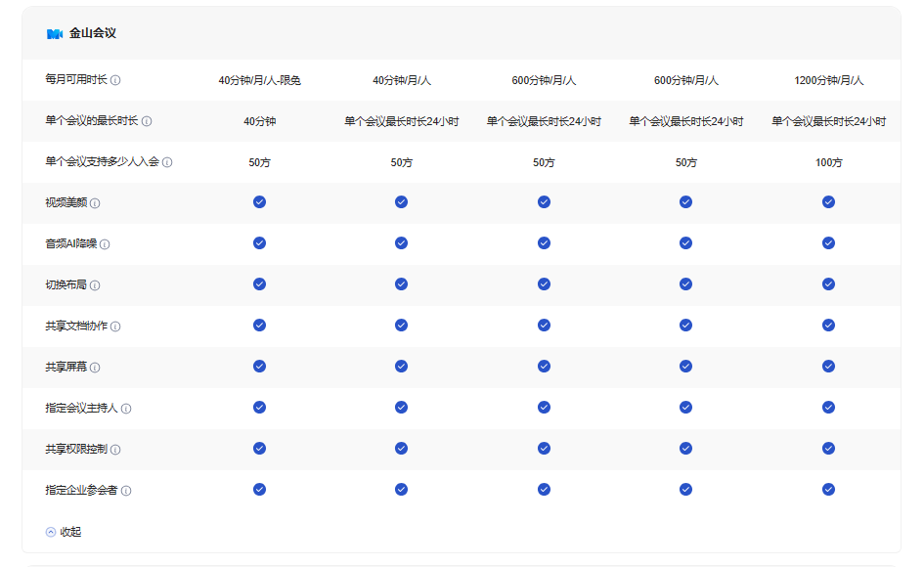Click info icon next to 每月可用时长
This screenshot has height=567, width=924.
pos(115,80)
